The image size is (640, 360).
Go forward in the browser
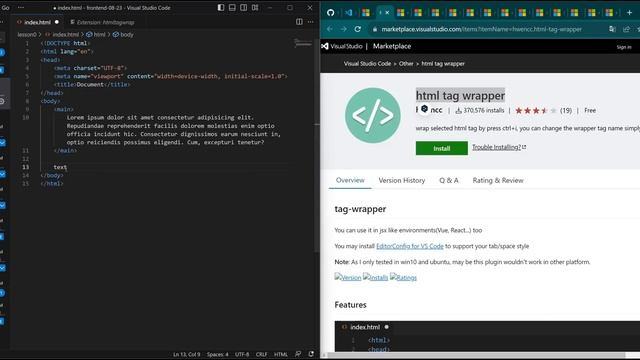344,29
